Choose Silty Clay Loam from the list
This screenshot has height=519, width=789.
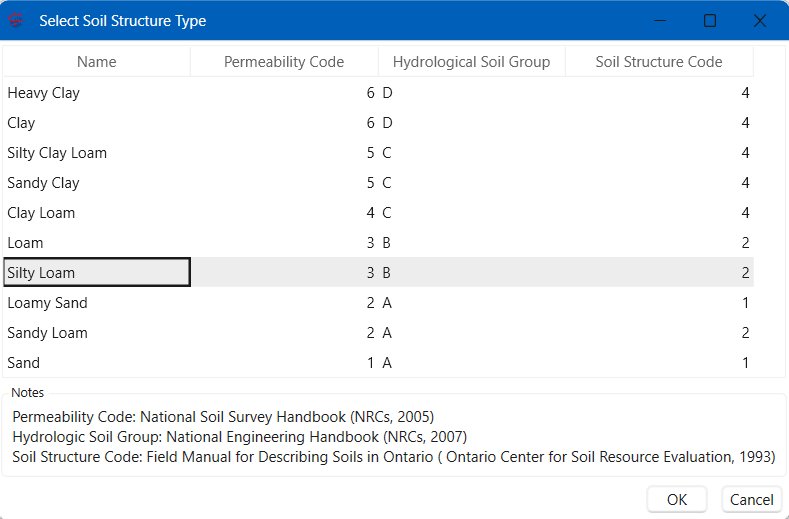378,153
